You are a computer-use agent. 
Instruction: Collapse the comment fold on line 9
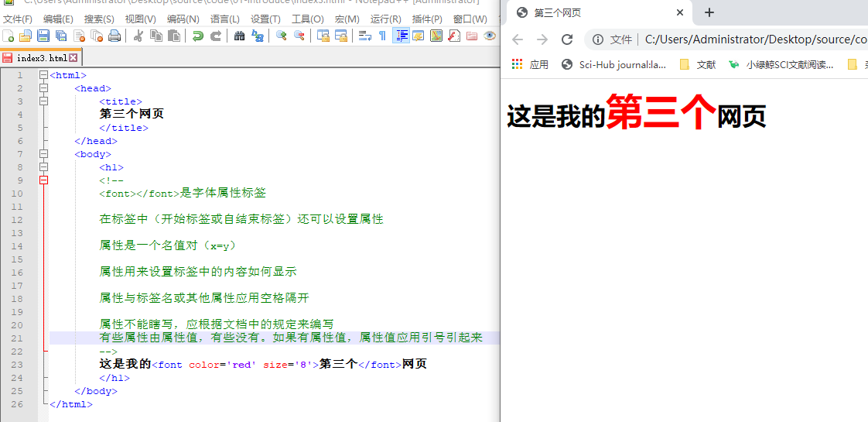click(x=44, y=180)
